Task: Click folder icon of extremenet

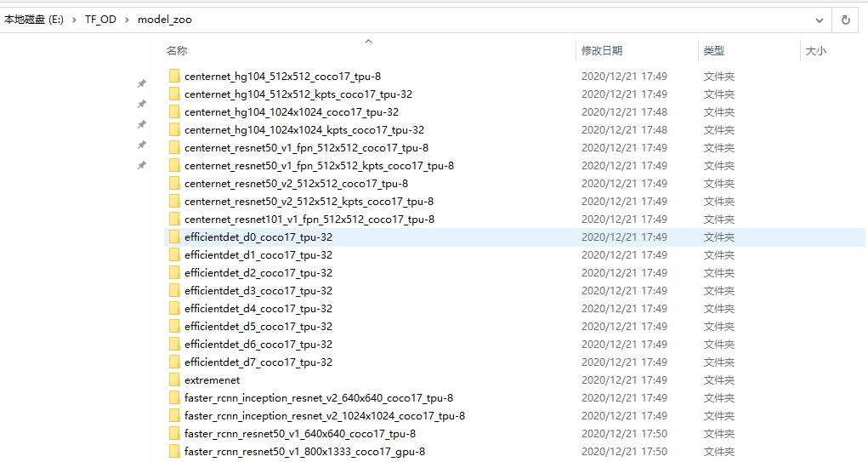Action: (174, 380)
